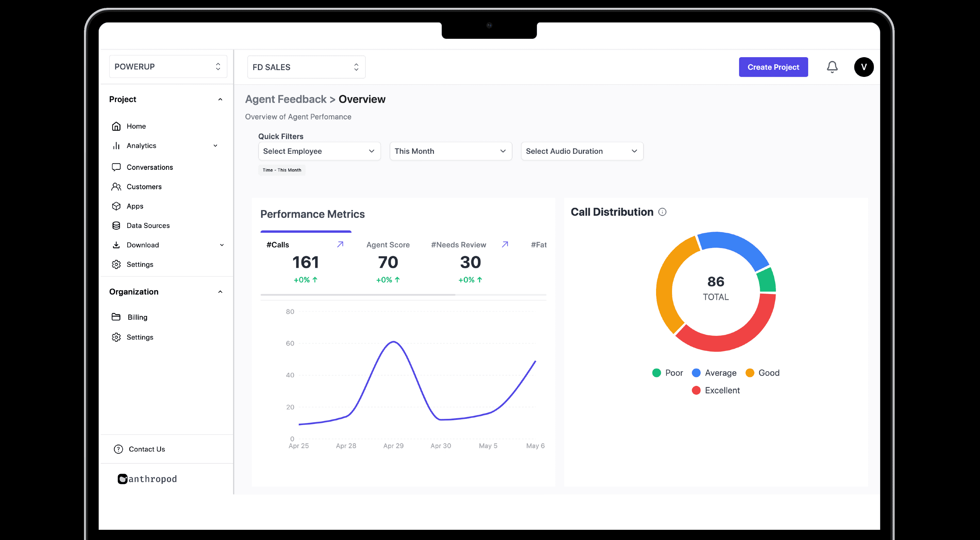Toggle Good legend entry
Screen dimensions: 980x540
[763, 373]
